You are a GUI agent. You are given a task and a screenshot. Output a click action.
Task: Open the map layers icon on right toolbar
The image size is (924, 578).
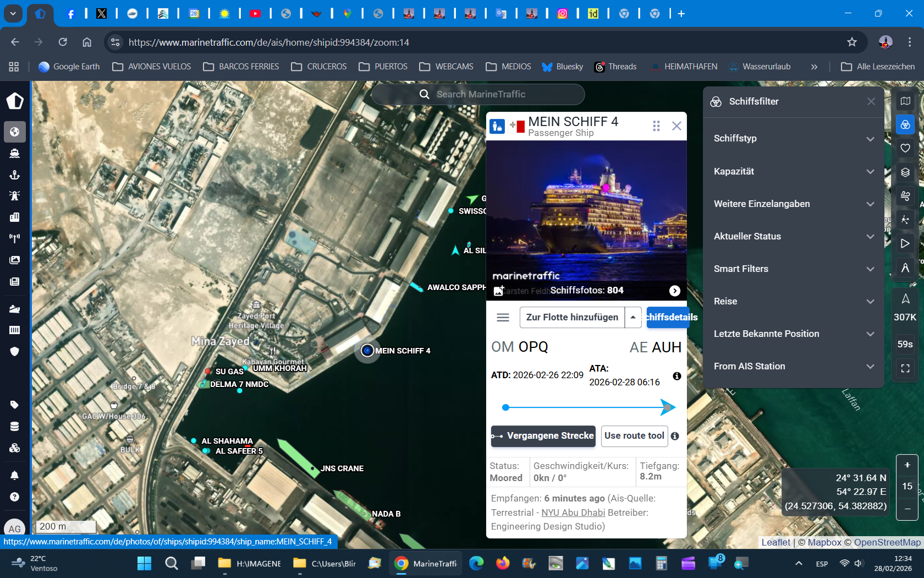tap(905, 172)
